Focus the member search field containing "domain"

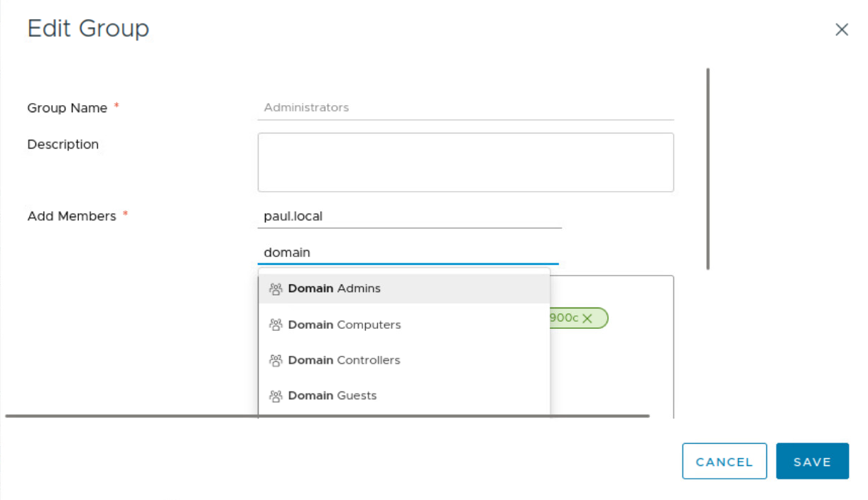(408, 252)
